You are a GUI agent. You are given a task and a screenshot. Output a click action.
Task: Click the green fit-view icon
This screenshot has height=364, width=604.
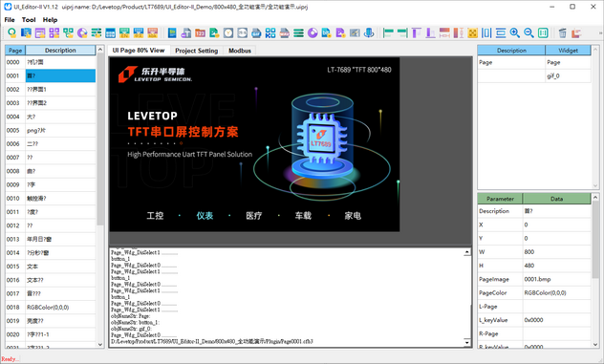tap(543, 33)
